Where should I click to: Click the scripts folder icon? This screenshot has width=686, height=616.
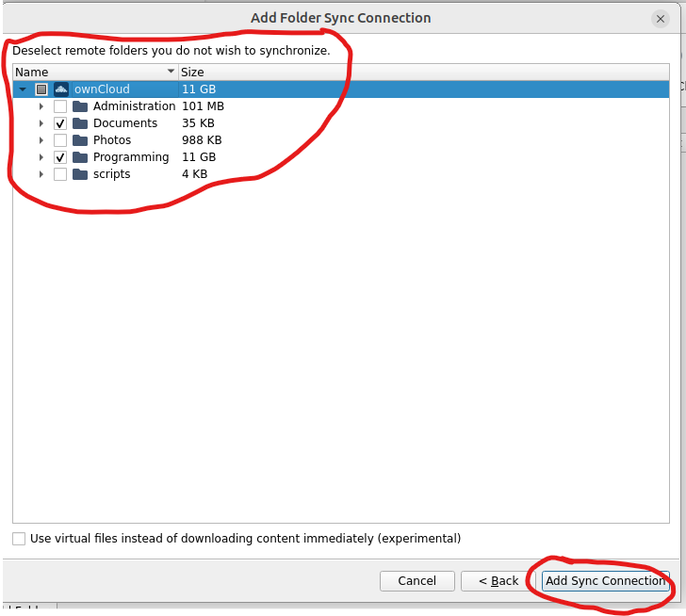79,174
